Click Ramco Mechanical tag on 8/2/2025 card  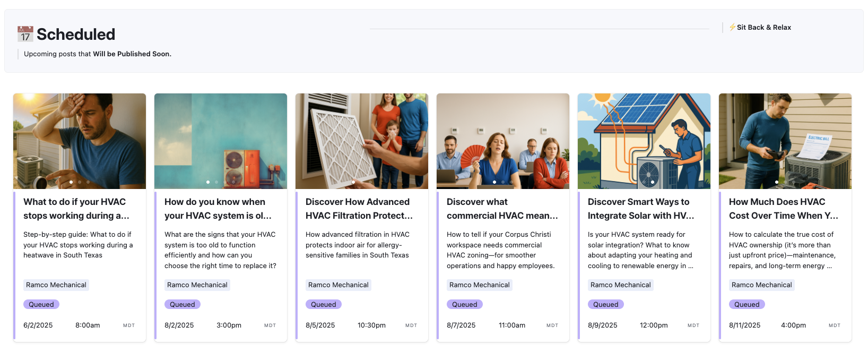pos(197,285)
